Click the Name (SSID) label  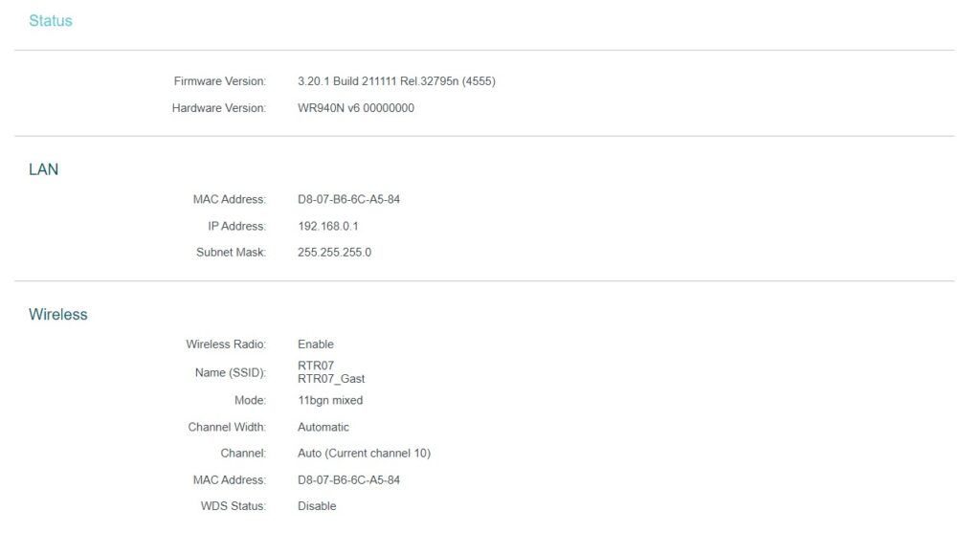point(231,372)
